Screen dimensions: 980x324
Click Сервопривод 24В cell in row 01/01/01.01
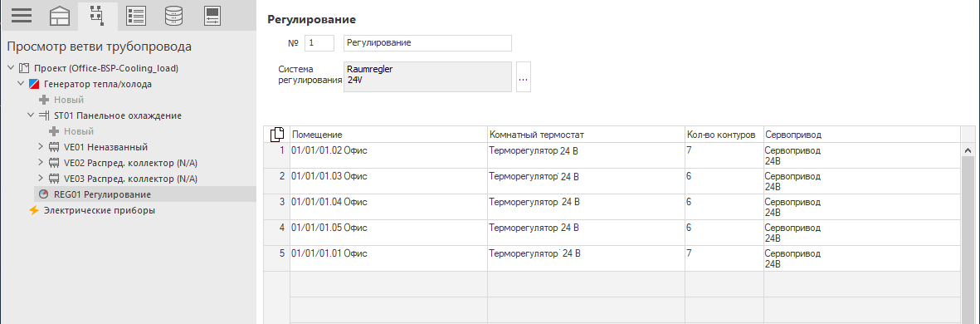[862, 258]
